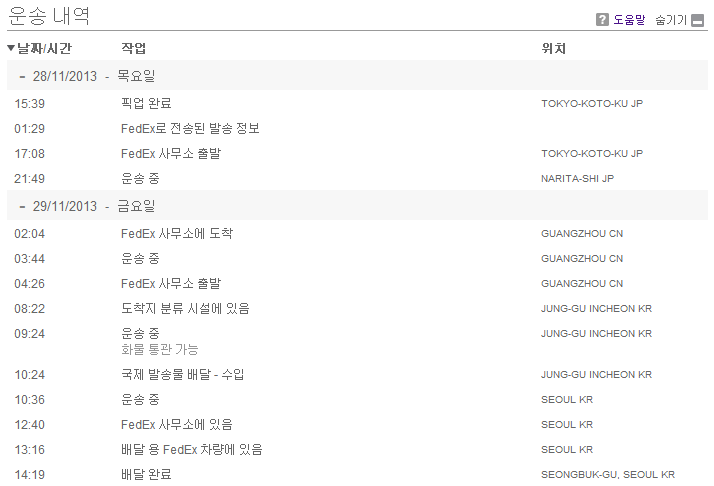
Task: Click the 위치 column header
Action: point(553,48)
